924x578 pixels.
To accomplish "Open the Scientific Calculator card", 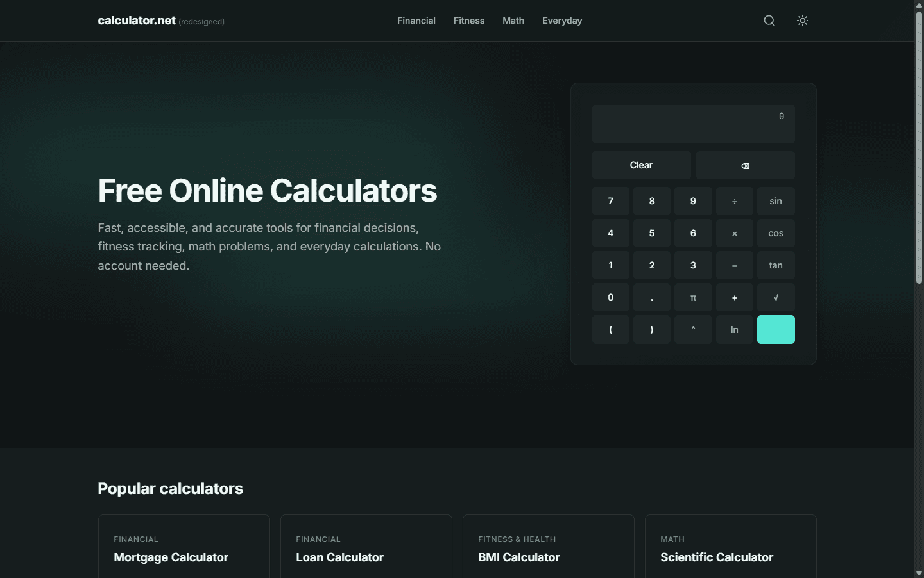I will [731, 547].
